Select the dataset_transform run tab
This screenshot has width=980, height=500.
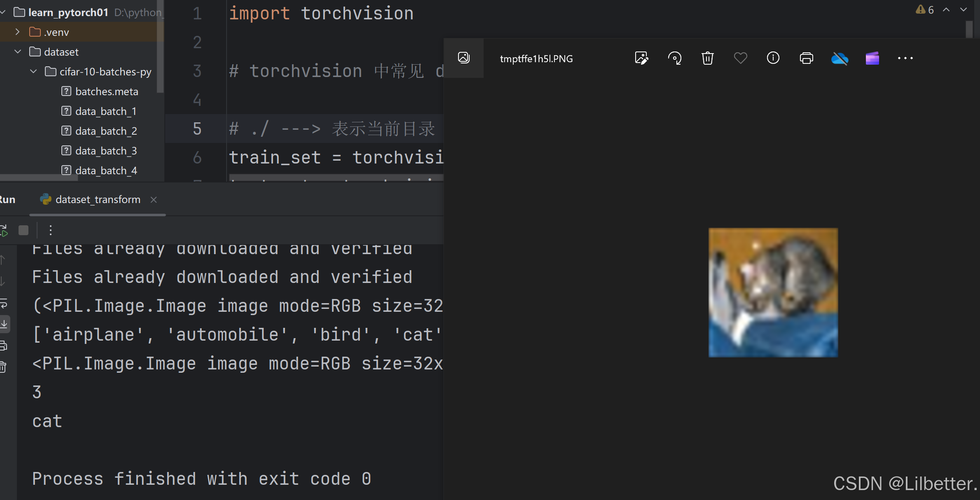tap(98, 199)
